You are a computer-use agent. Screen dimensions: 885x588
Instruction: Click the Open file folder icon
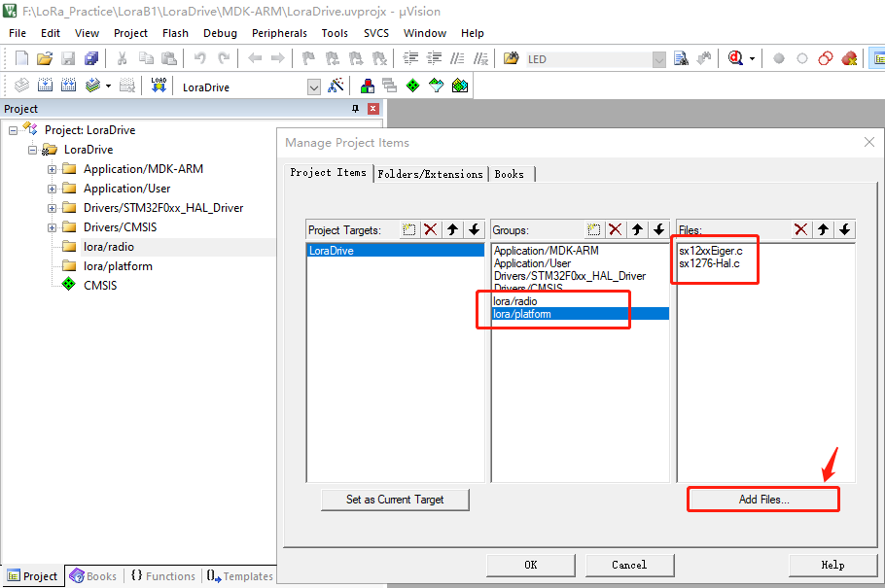[x=45, y=58]
